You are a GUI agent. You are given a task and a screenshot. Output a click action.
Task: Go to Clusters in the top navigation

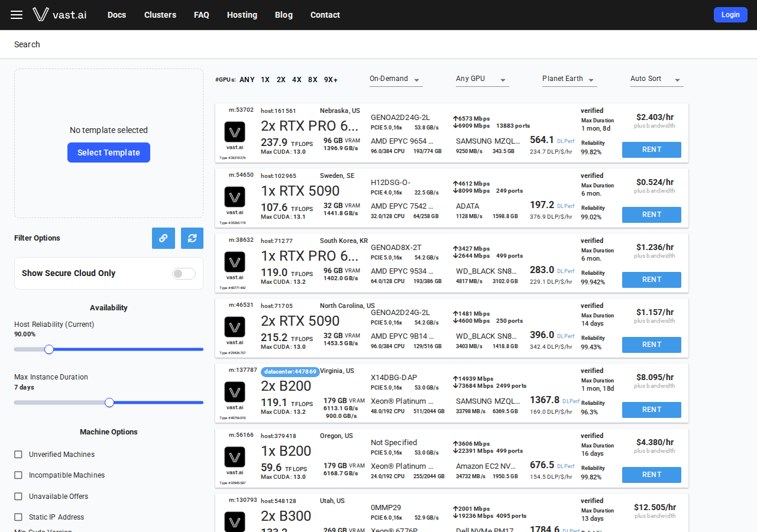coord(160,15)
